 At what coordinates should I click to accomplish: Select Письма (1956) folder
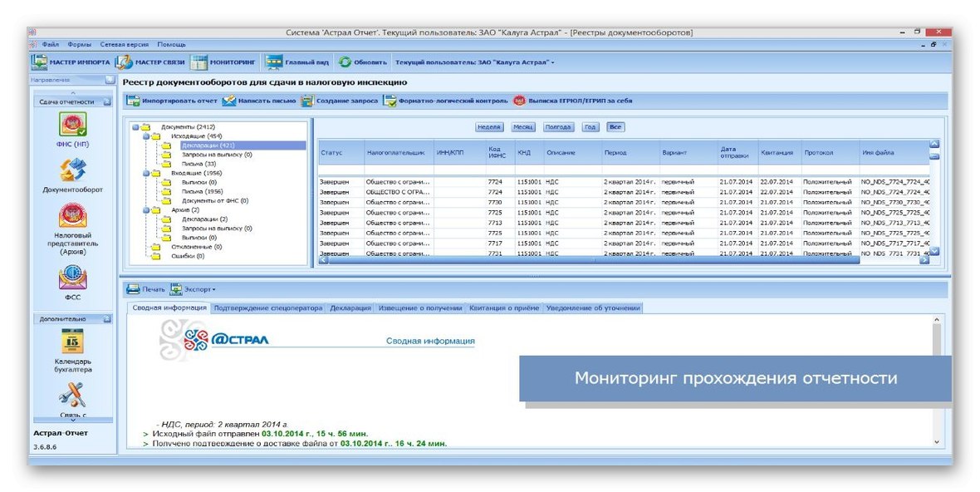coord(202,191)
